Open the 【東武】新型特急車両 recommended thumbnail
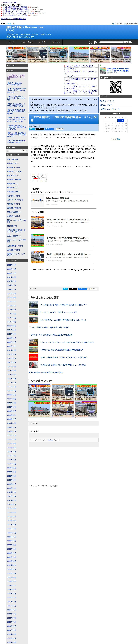The height and width of the screenshot is (644, 138). point(37,257)
